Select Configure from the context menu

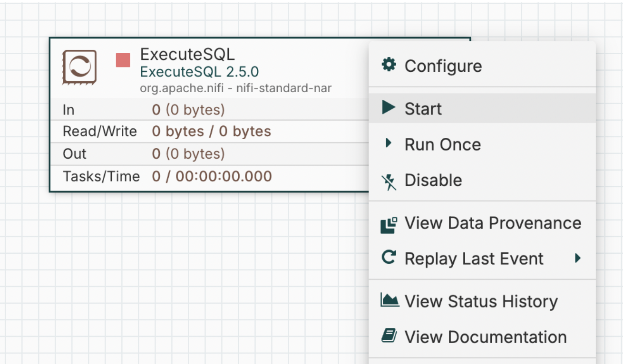click(442, 66)
